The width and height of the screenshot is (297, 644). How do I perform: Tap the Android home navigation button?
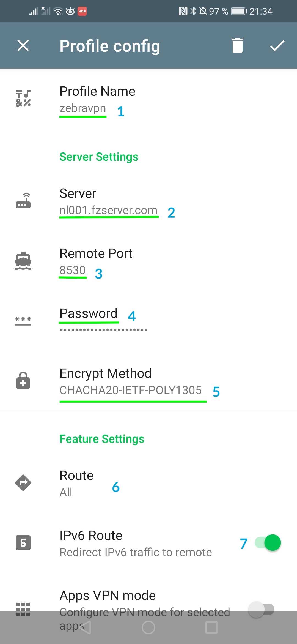click(148, 627)
